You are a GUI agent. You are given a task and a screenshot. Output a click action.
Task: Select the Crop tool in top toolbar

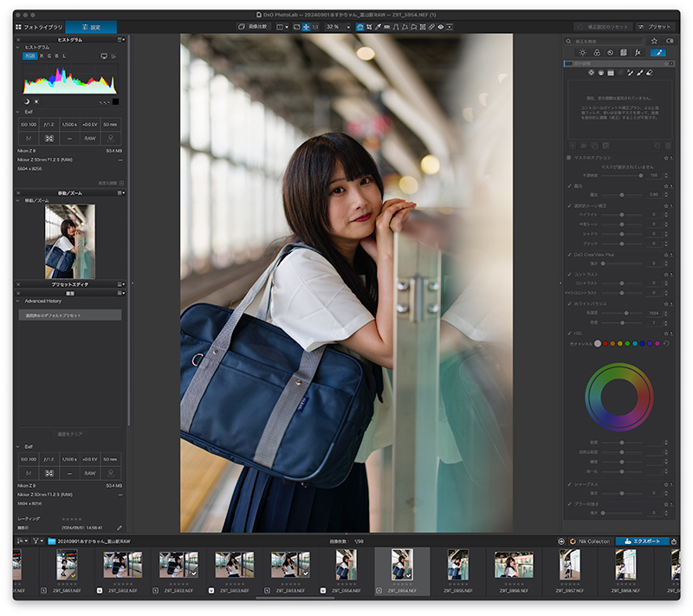click(x=369, y=27)
